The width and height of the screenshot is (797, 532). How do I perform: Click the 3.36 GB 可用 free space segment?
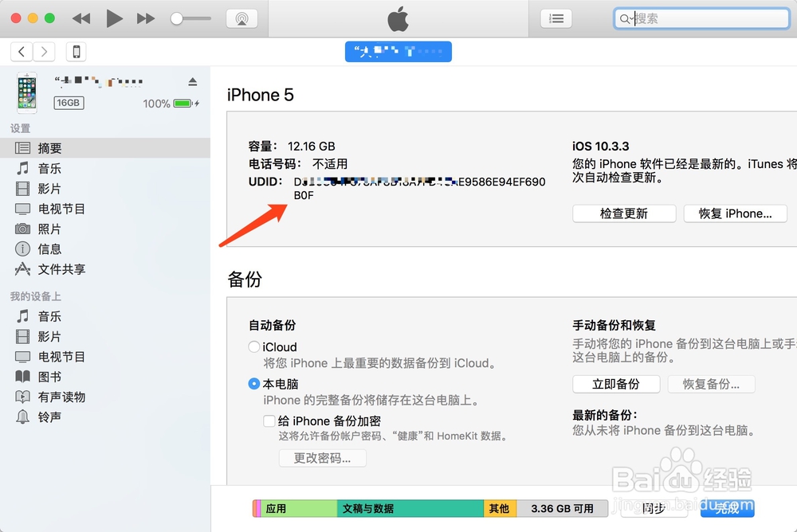562,509
